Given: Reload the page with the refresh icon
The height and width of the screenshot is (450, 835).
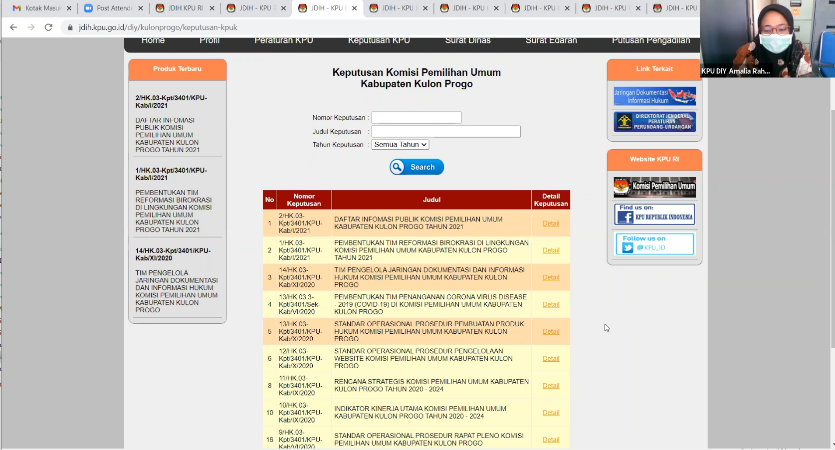Looking at the screenshot, I should point(48,27).
